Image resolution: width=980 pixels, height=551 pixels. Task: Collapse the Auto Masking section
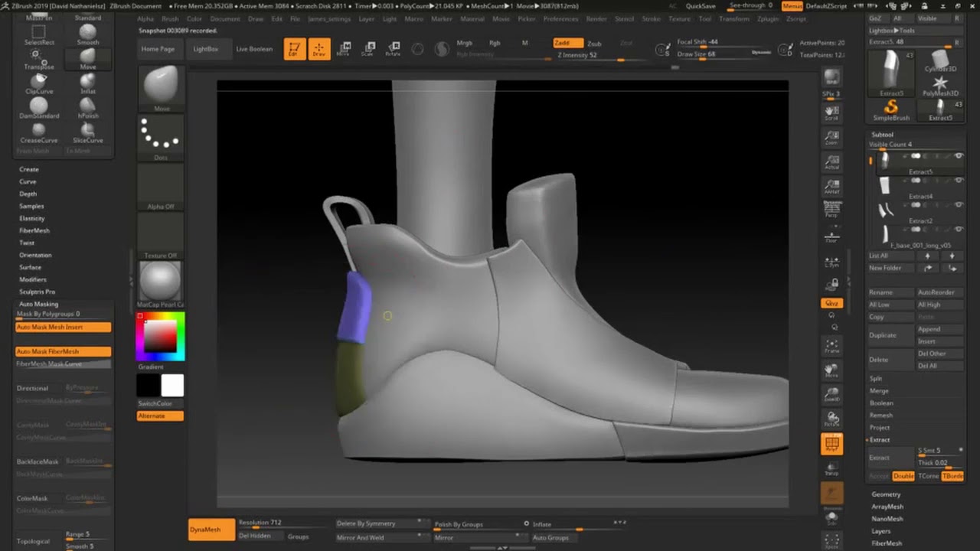pos(38,304)
